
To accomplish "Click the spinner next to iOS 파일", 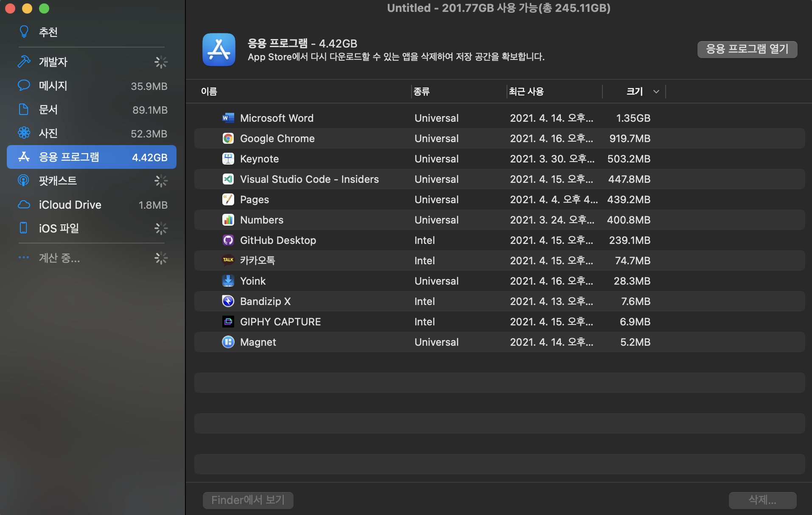I will pyautogui.click(x=161, y=228).
